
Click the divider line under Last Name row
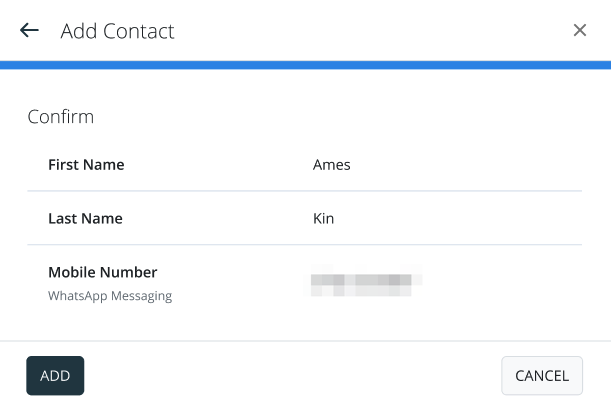(305, 245)
